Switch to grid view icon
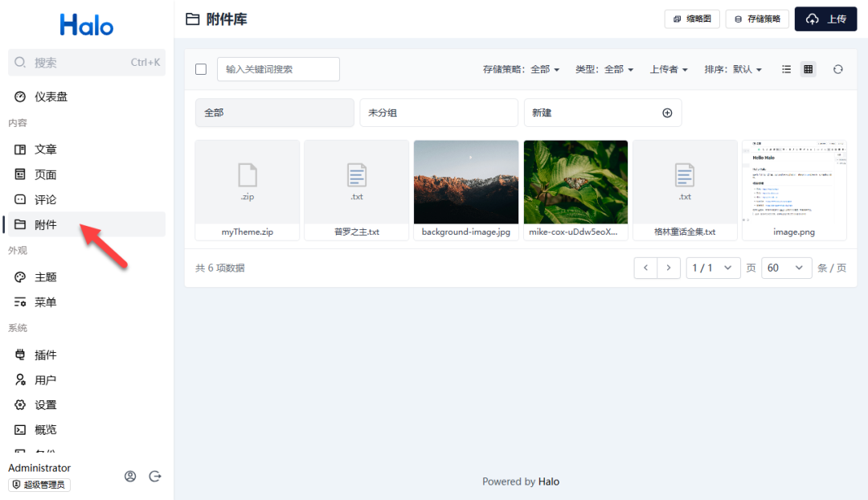The height and width of the screenshot is (500, 868). click(809, 69)
